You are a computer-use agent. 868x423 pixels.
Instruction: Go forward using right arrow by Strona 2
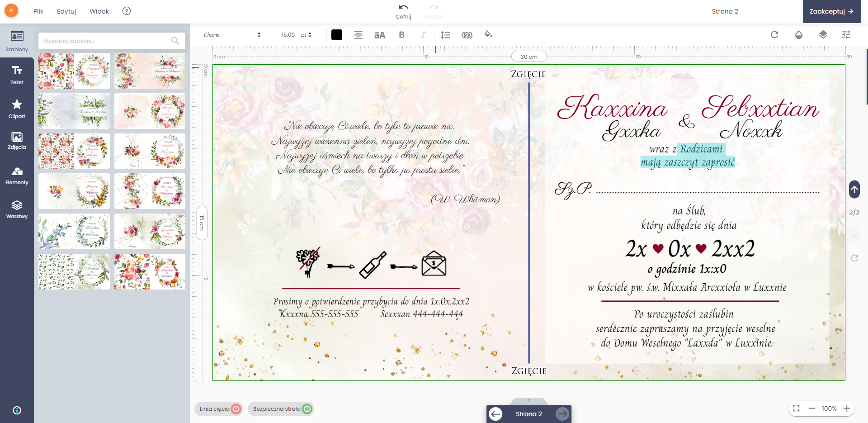coord(562,414)
